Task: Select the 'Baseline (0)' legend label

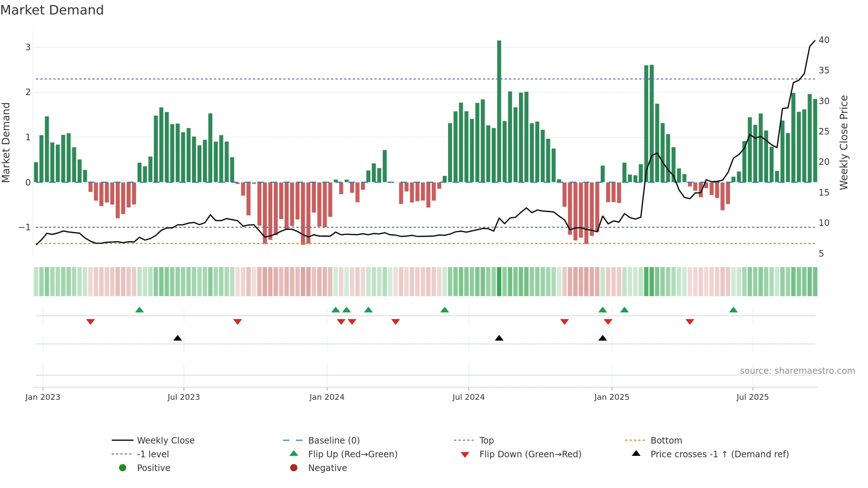Action: click(x=334, y=440)
